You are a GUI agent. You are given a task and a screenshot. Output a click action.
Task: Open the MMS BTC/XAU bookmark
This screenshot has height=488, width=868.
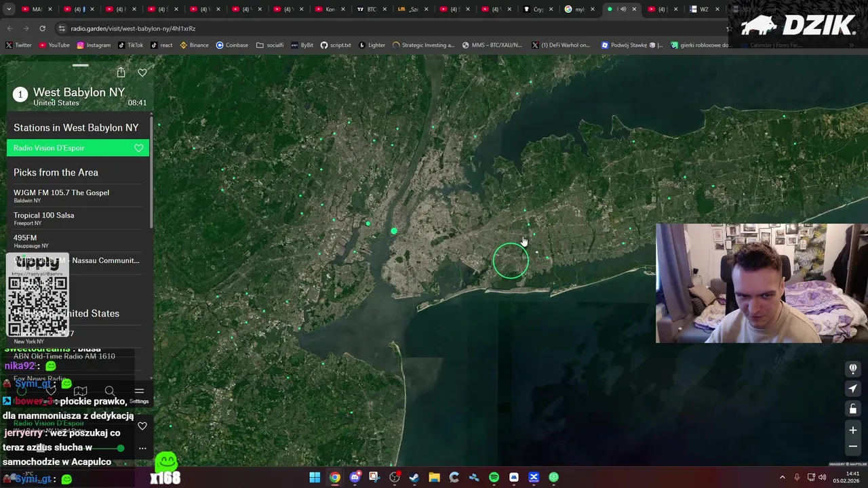(x=492, y=45)
